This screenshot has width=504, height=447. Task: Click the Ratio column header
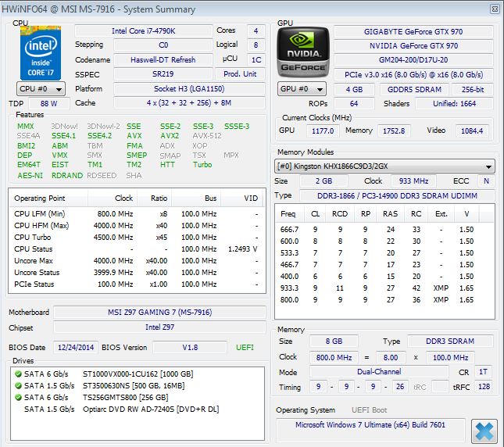(155, 198)
